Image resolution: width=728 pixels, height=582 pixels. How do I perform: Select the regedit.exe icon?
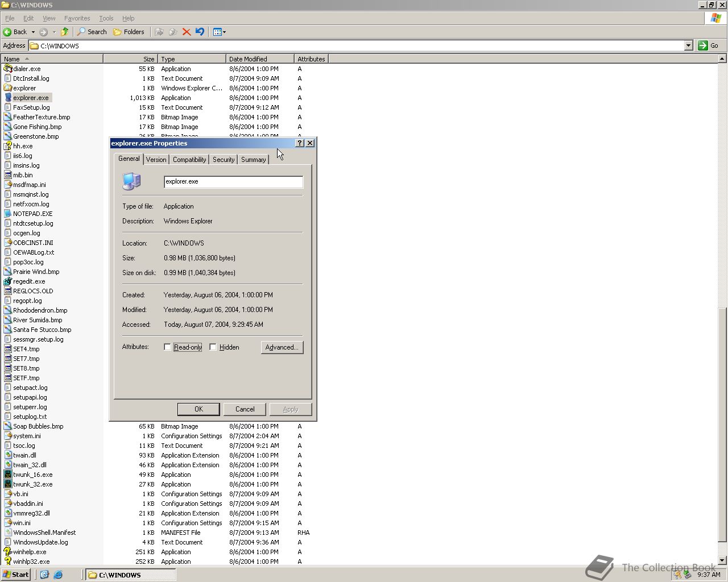point(8,281)
